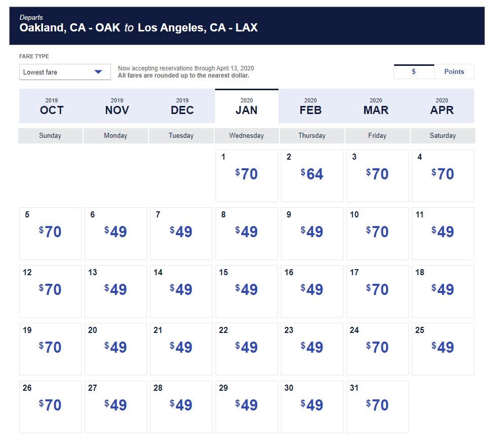Open the APR 2020 month tab
The image size is (490, 448).
[442, 106]
